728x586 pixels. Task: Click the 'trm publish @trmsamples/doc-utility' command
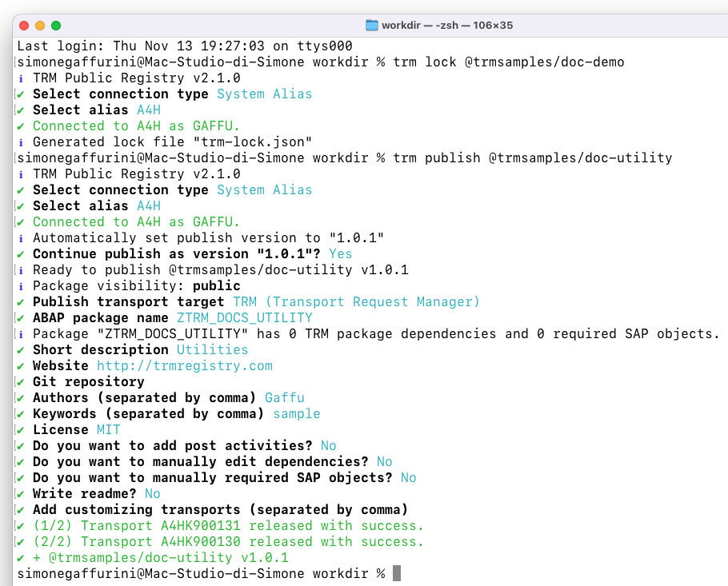point(533,158)
